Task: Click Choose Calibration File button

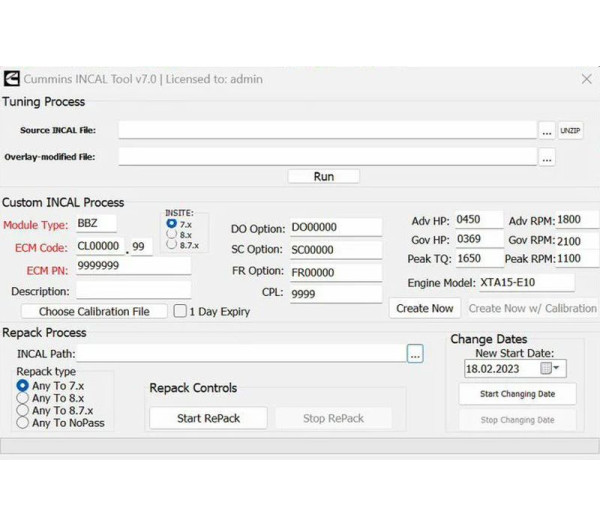Action: pyautogui.click(x=94, y=311)
